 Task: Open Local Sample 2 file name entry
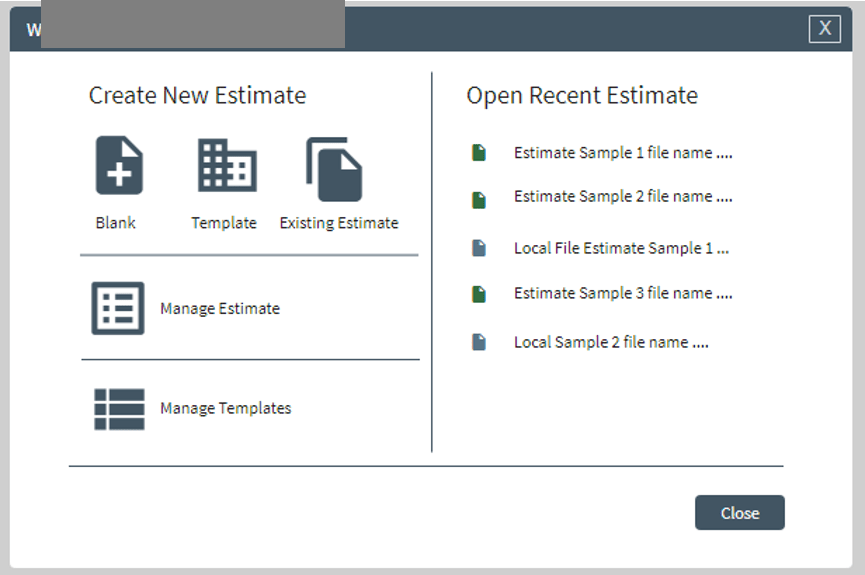pos(611,342)
